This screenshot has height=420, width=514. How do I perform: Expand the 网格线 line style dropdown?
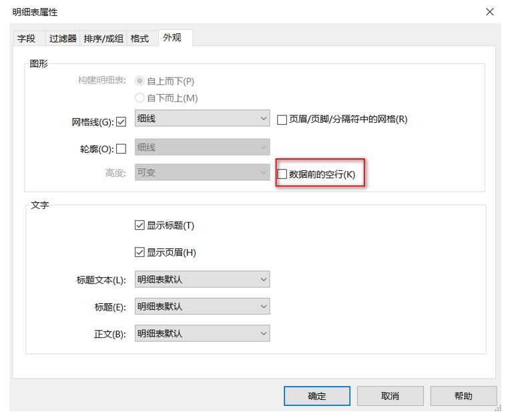pos(202,119)
